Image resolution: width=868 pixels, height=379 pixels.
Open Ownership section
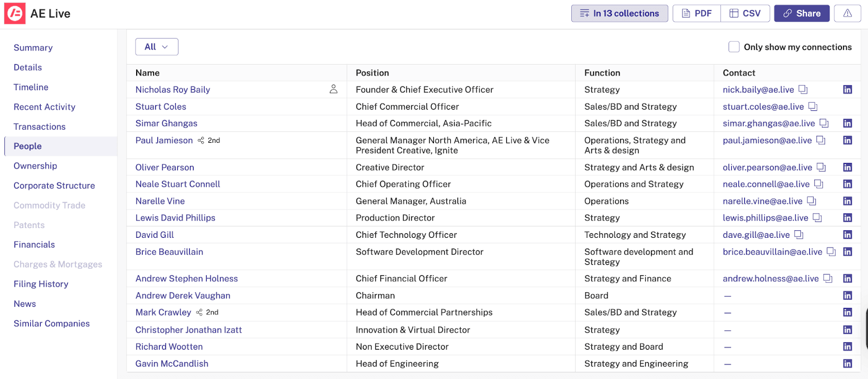(x=35, y=166)
